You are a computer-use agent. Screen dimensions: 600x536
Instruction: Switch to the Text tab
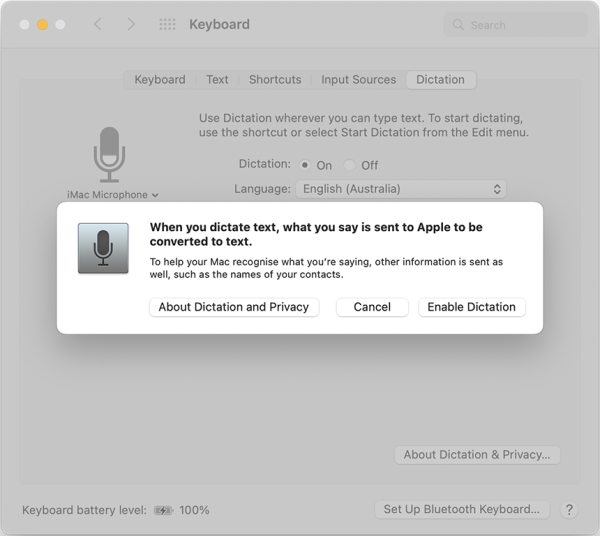click(x=217, y=80)
